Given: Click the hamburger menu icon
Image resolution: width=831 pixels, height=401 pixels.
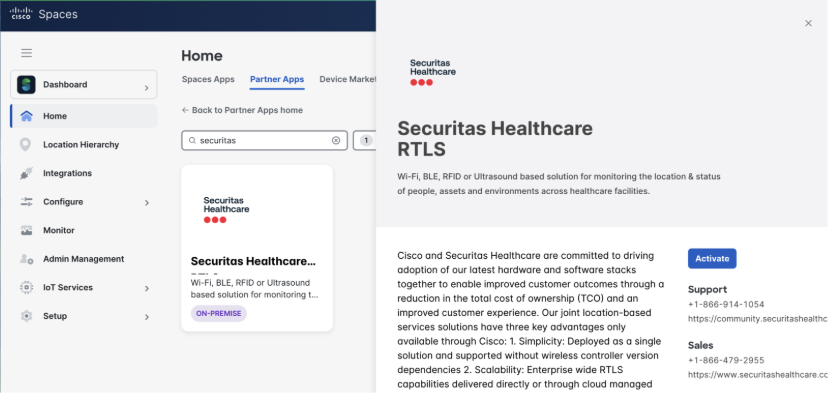Looking at the screenshot, I should click(26, 53).
